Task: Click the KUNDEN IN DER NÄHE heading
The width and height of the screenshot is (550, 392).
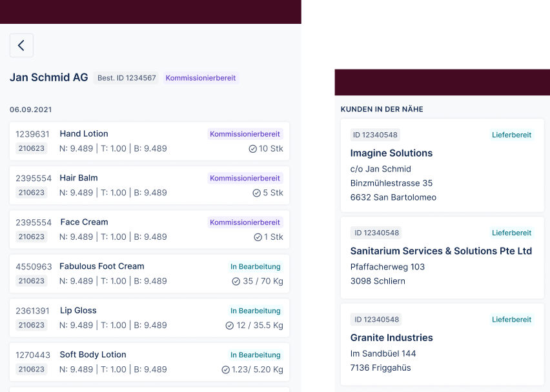Action: tap(382, 109)
